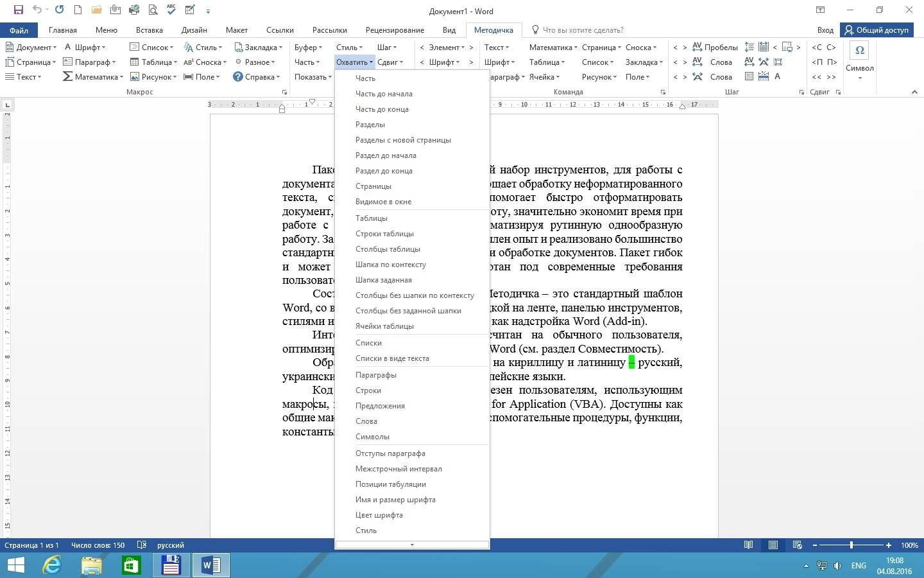Click the 'русский' language status entry
This screenshot has width=924, height=578.
(x=171, y=545)
